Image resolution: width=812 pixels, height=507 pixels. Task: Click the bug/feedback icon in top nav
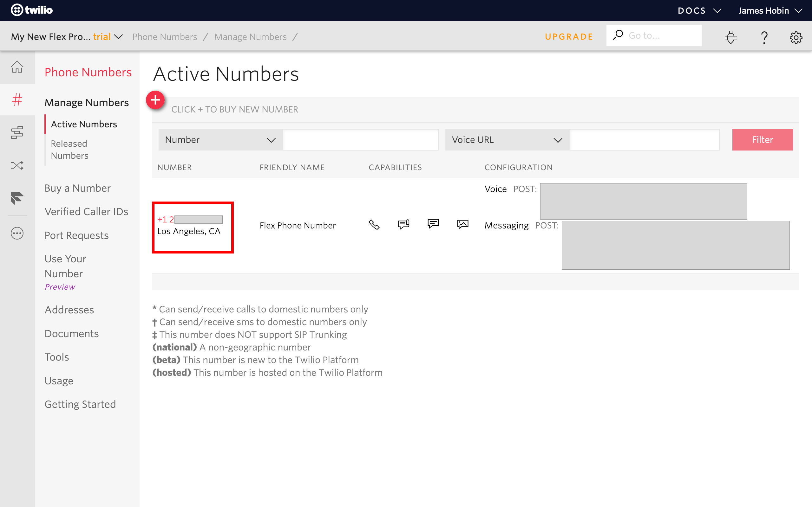pyautogui.click(x=731, y=36)
